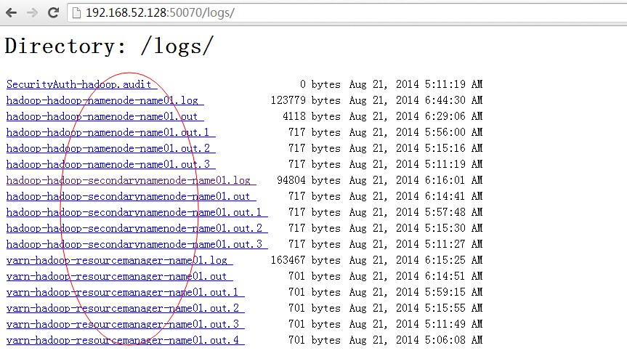This screenshot has width=627, height=364.
Task: Open hadoop-hadoop-namenode-name01.out.2 link
Action: pos(109,148)
